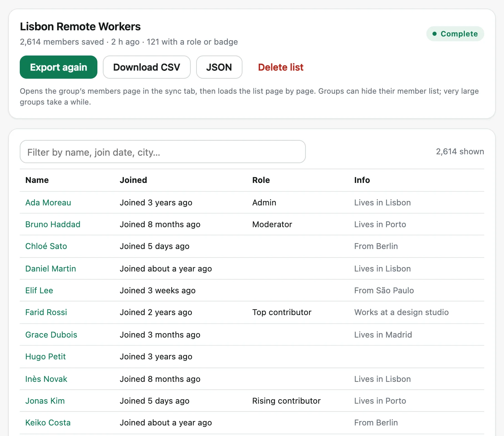
Task: Select the Role column header
Action: pos(261,180)
